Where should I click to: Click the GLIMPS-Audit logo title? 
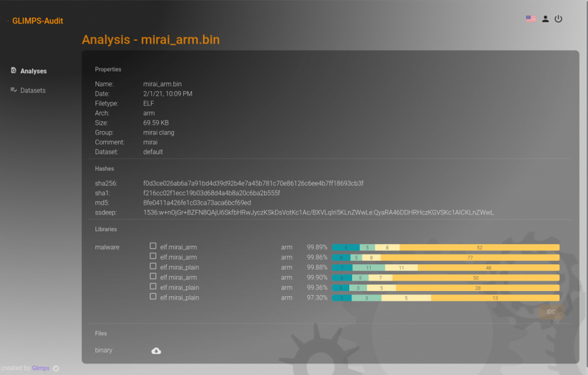[x=37, y=21]
